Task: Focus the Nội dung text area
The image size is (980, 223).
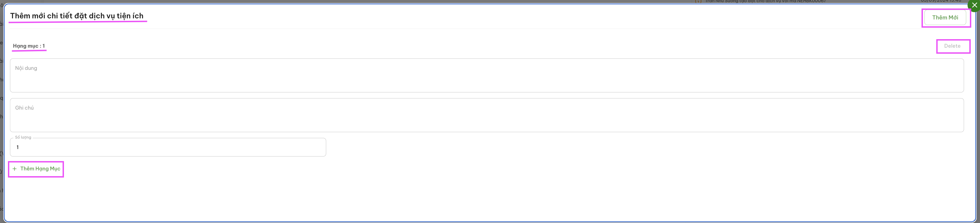Action: pyautogui.click(x=486, y=76)
